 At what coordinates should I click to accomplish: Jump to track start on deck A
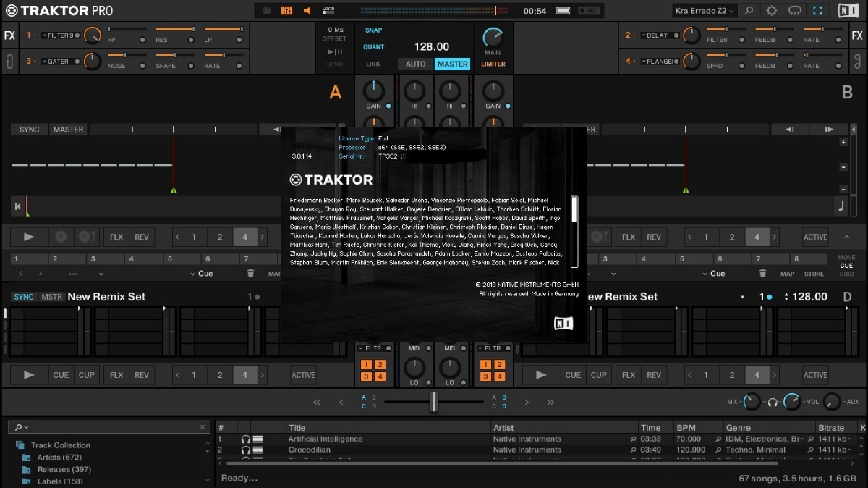[x=17, y=206]
